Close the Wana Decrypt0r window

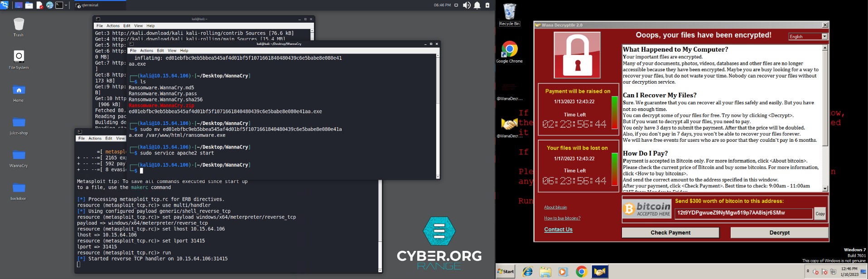(825, 25)
